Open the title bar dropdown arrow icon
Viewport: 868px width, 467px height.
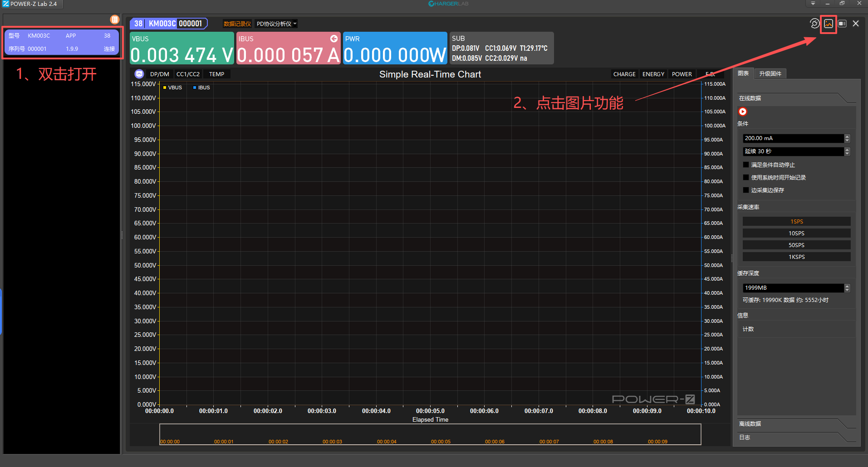click(813, 4)
